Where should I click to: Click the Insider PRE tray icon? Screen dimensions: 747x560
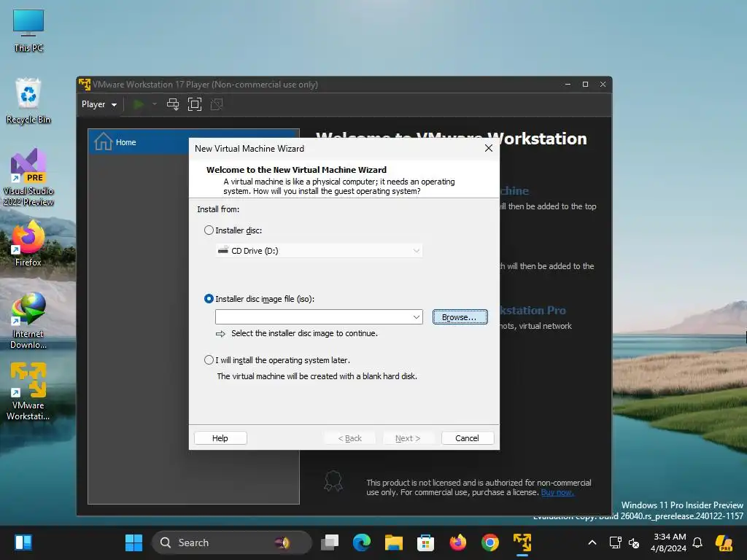point(724,542)
